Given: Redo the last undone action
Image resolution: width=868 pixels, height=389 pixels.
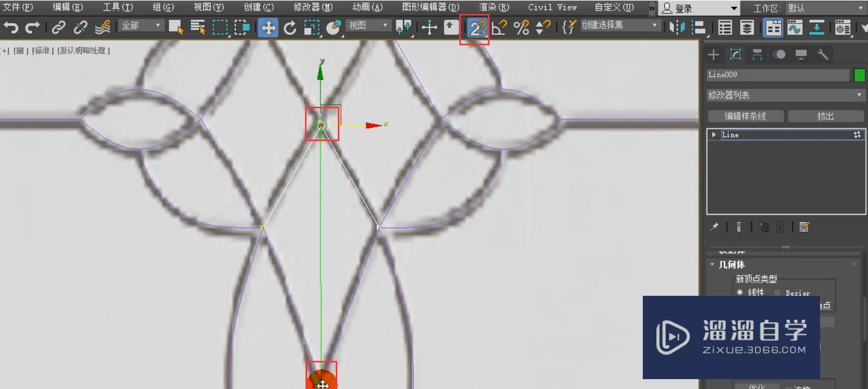Looking at the screenshot, I should coord(32,27).
